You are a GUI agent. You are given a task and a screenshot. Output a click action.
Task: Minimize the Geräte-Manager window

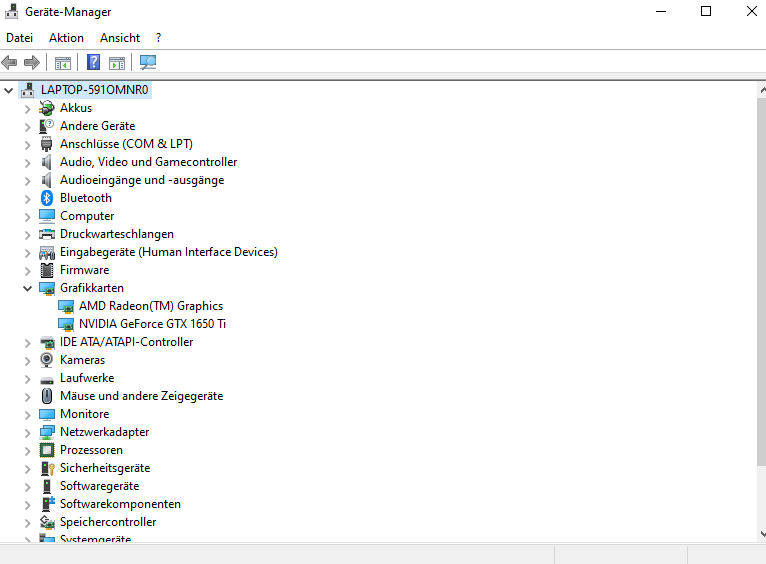[x=661, y=11]
